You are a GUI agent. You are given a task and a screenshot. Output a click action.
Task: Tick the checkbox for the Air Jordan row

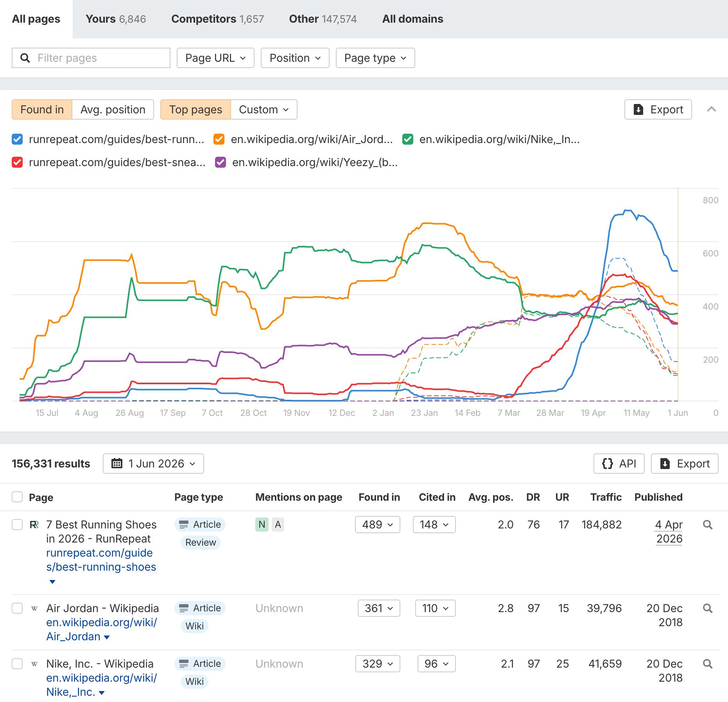click(17, 608)
